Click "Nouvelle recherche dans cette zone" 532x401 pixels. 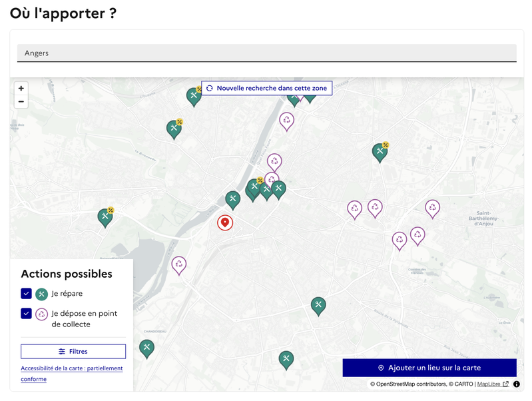[x=266, y=88]
